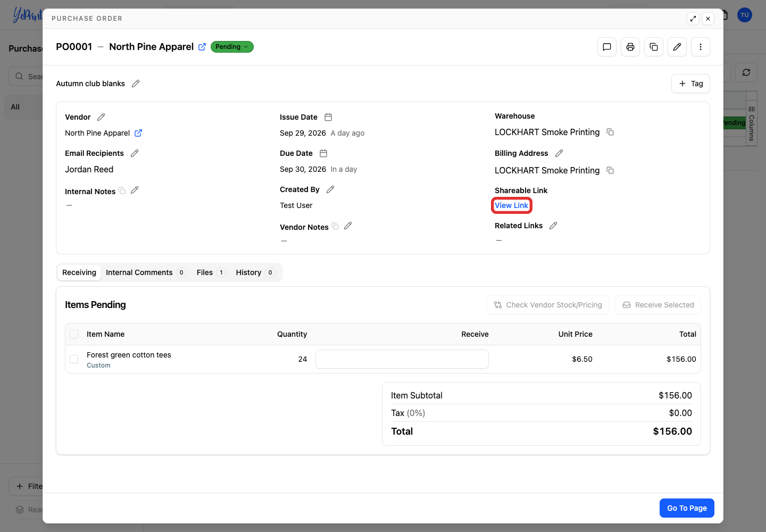Close the purchase order dialog

pyautogui.click(x=708, y=19)
